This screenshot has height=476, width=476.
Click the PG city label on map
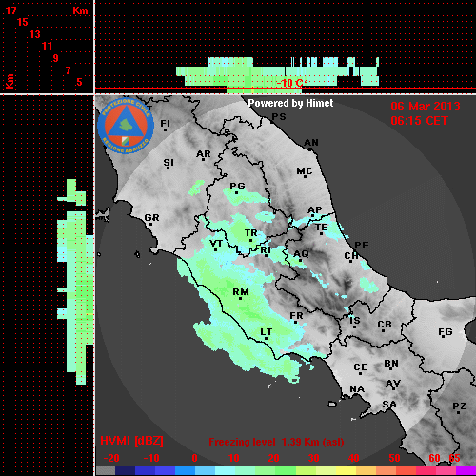point(237,186)
